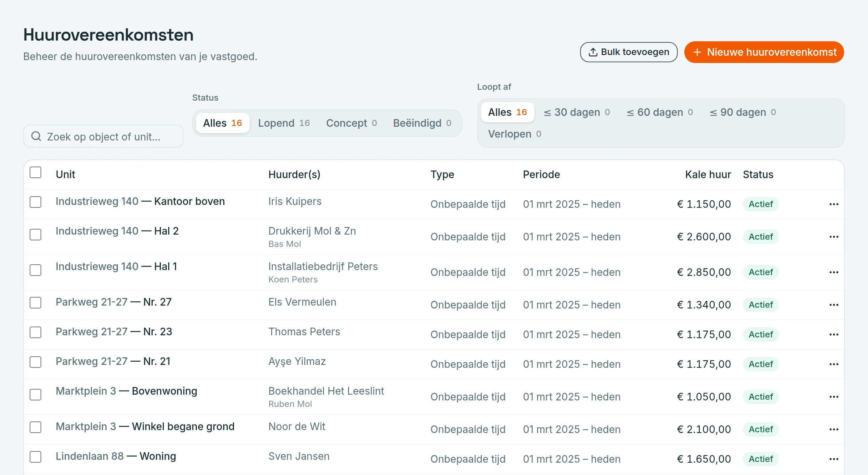Open actions menu for Parkweg Nr. 27
The image size is (868, 475).
click(x=834, y=305)
